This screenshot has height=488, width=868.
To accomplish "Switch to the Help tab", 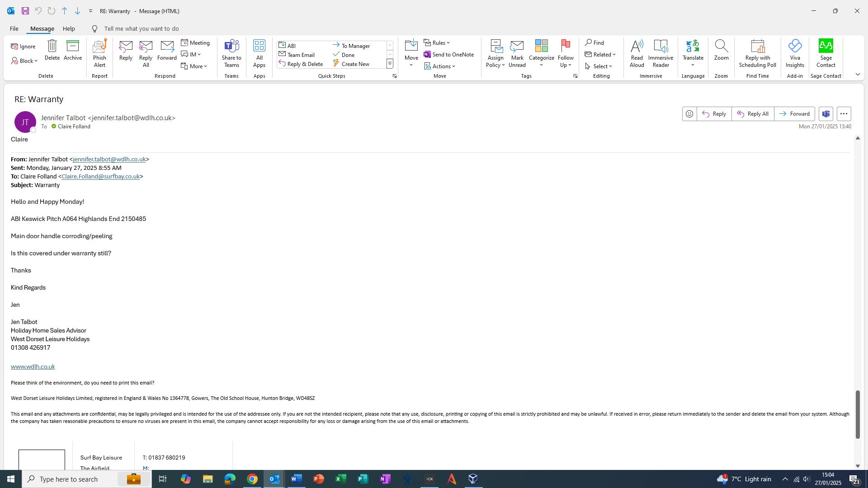I will (x=69, y=29).
